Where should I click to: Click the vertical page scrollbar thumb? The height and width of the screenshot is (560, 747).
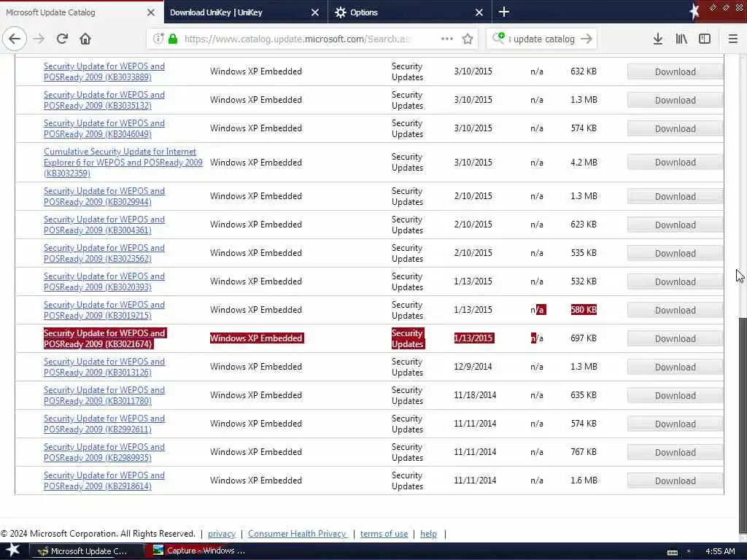[x=742, y=424]
